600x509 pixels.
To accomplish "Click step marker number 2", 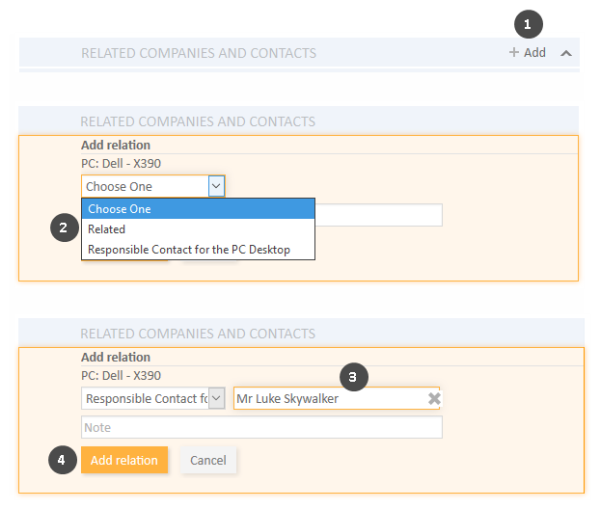I will [64, 228].
